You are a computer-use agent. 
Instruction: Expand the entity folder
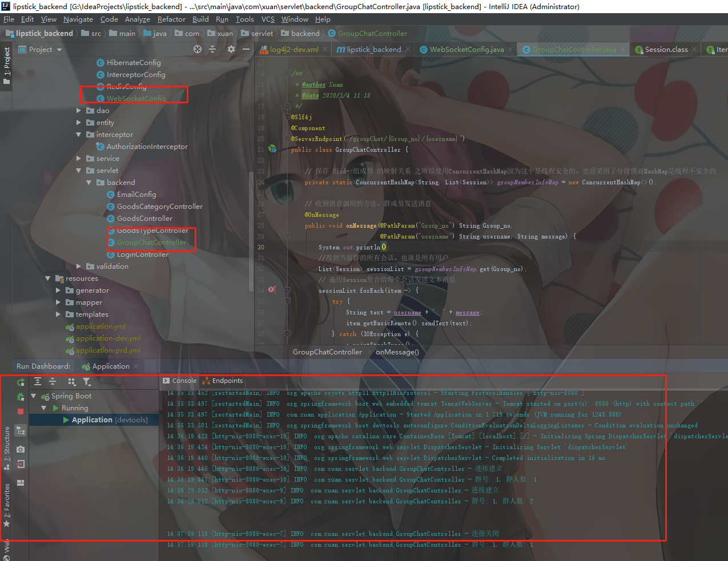[x=79, y=123]
